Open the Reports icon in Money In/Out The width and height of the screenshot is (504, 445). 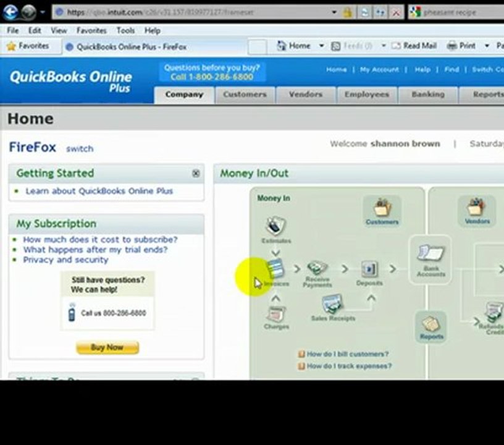(x=430, y=327)
